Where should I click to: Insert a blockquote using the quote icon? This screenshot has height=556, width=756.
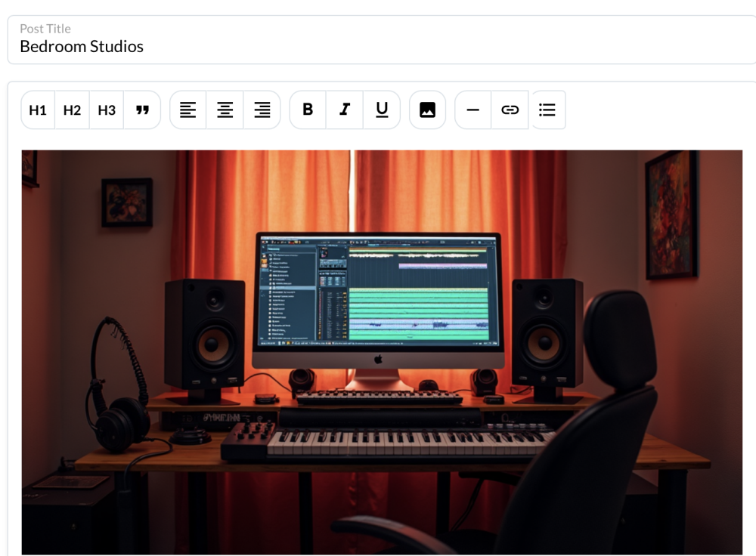point(142,110)
